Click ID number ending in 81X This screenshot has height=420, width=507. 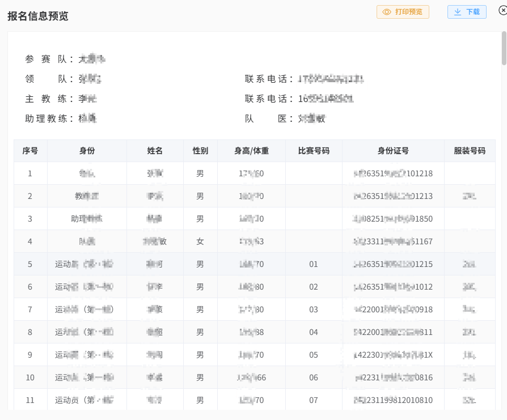tap(393, 355)
